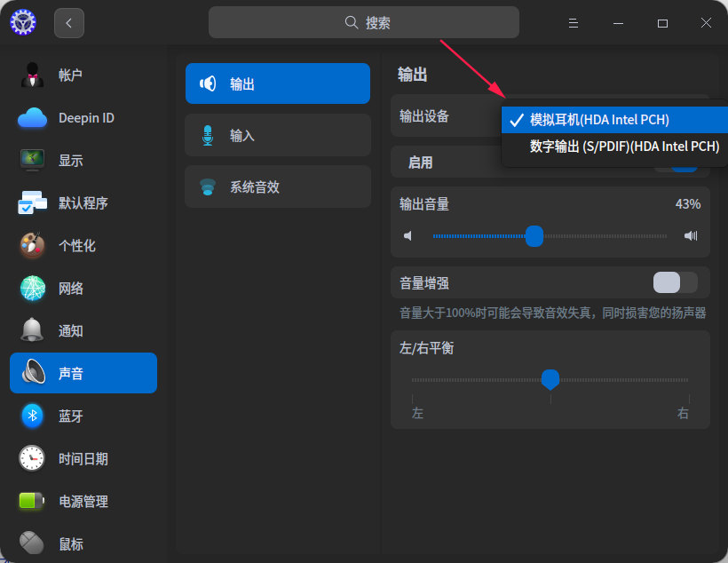
Task: Select the 输出 output tab
Action: pos(278,83)
